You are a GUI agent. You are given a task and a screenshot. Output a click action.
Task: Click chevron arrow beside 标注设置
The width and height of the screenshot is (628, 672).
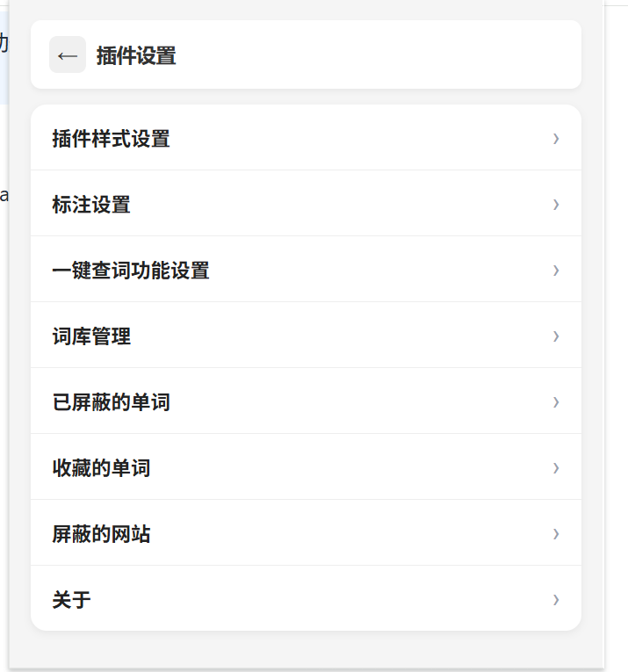pyautogui.click(x=556, y=204)
